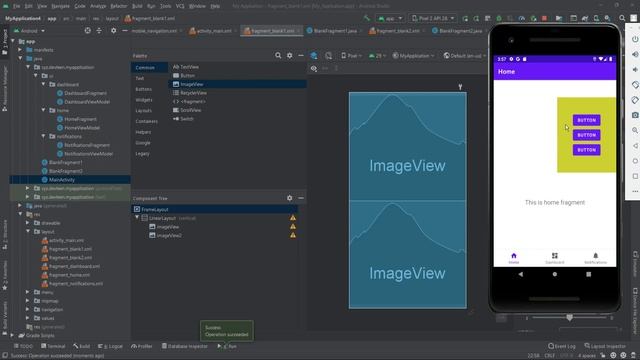Switch to BlankFragment2.java editor tab
Screen dimensions: 640x360
point(457,31)
